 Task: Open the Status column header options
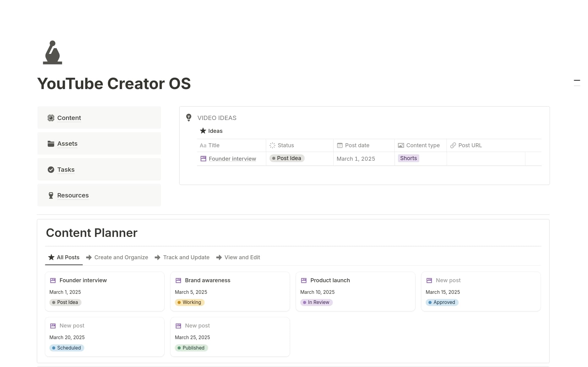click(285, 145)
